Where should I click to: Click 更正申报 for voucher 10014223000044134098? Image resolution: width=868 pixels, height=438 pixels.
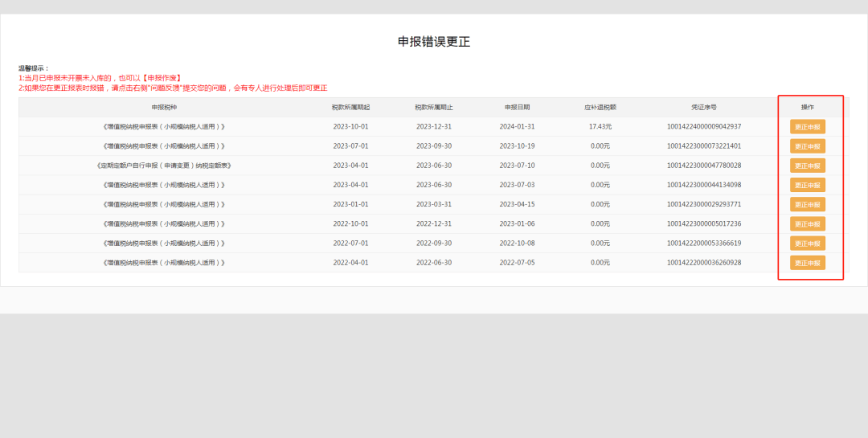click(807, 185)
